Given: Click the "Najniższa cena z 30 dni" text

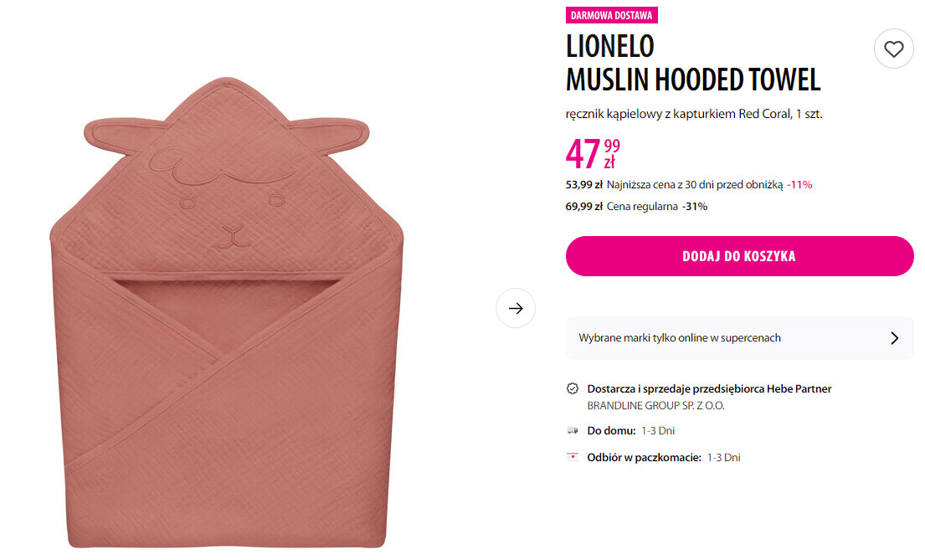Looking at the screenshot, I should pyautogui.click(x=695, y=184).
